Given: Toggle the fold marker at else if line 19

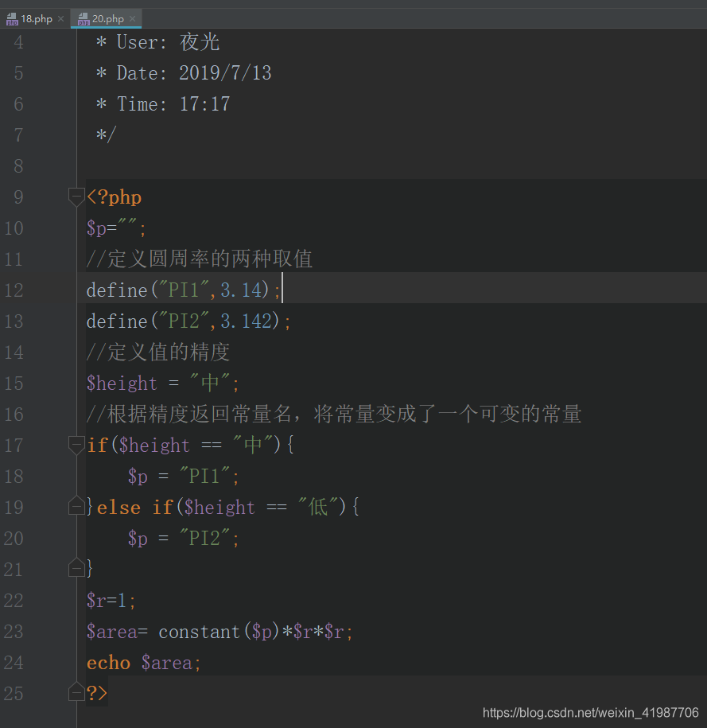Looking at the screenshot, I should click(x=76, y=506).
